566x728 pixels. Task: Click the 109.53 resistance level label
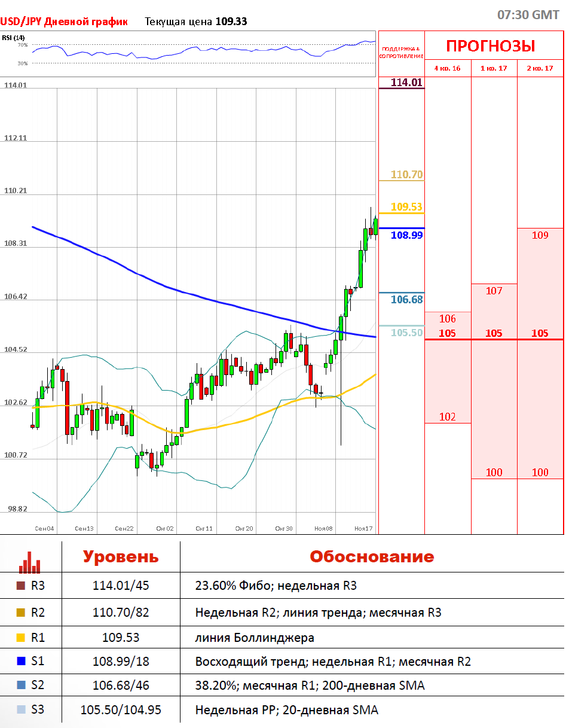(406, 207)
